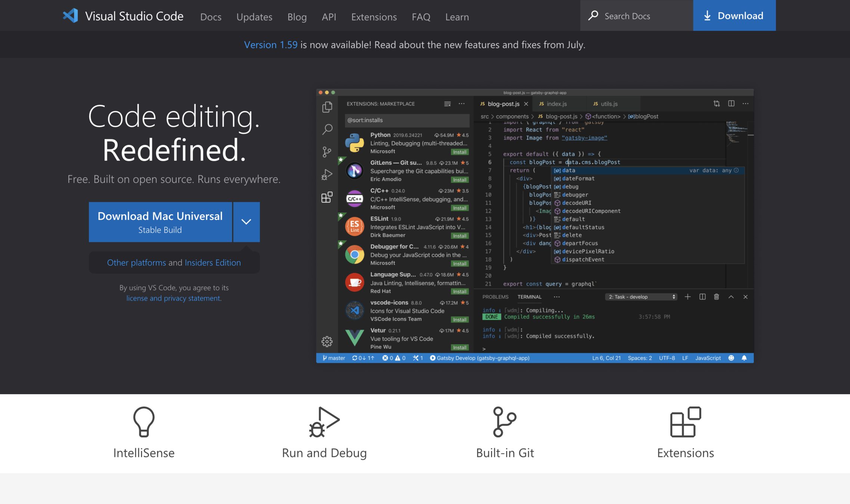Click Download Mac Universal Stable Build button
Image resolution: width=850 pixels, height=504 pixels.
click(x=160, y=222)
